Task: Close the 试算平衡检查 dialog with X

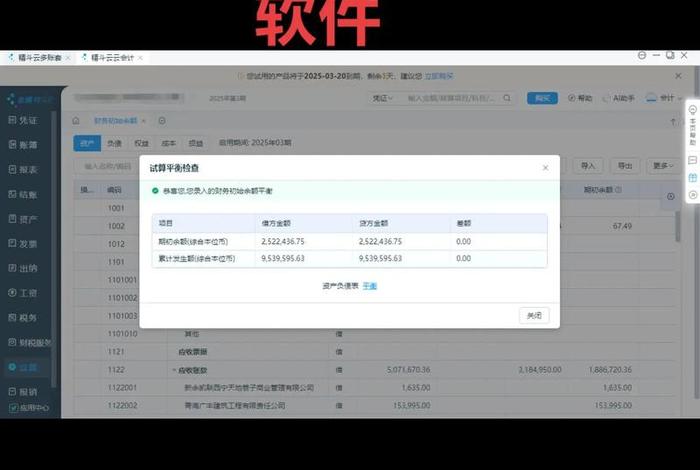Action: [x=546, y=168]
